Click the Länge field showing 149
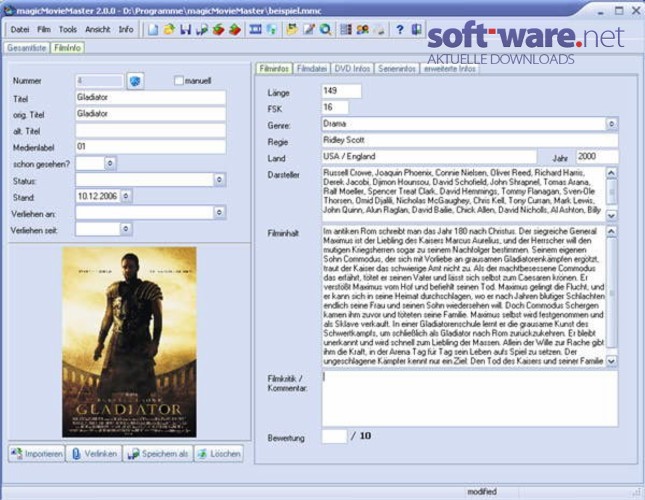 point(341,91)
